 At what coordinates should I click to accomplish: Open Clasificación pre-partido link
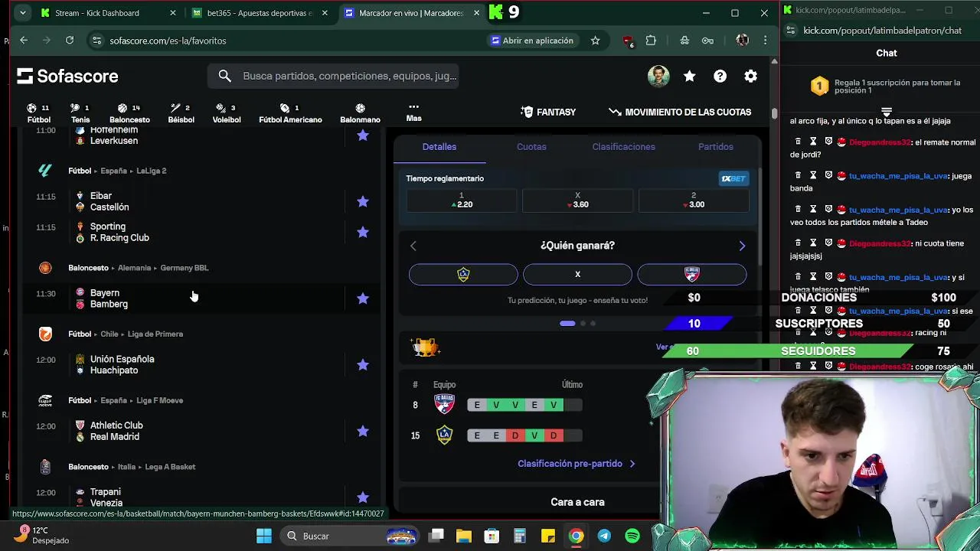[x=576, y=464]
